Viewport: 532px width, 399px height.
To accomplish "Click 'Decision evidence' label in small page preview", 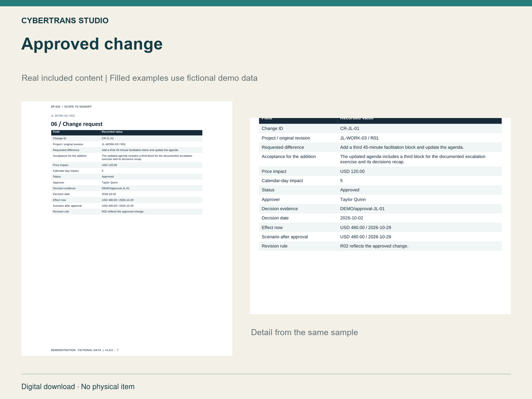I will pyautogui.click(x=64, y=189).
